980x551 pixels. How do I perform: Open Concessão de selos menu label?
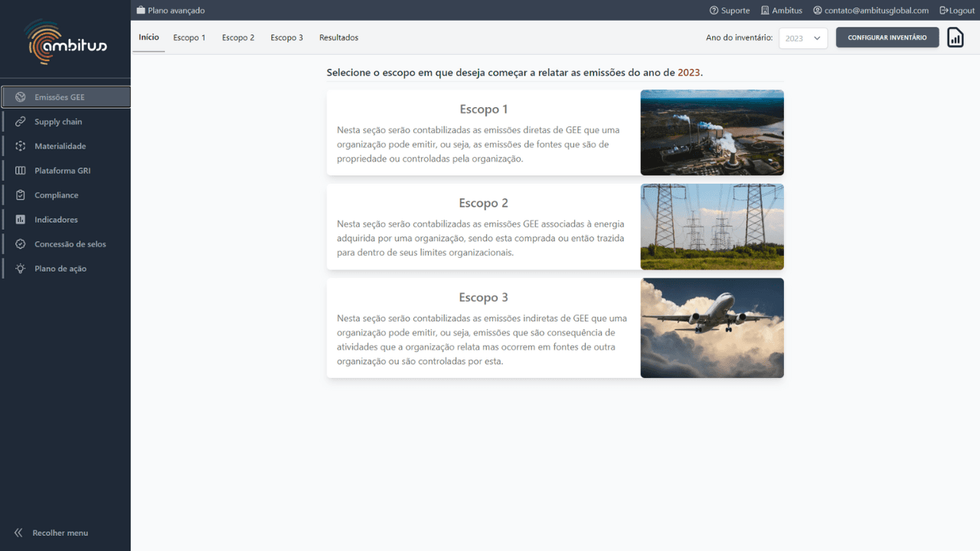[70, 244]
